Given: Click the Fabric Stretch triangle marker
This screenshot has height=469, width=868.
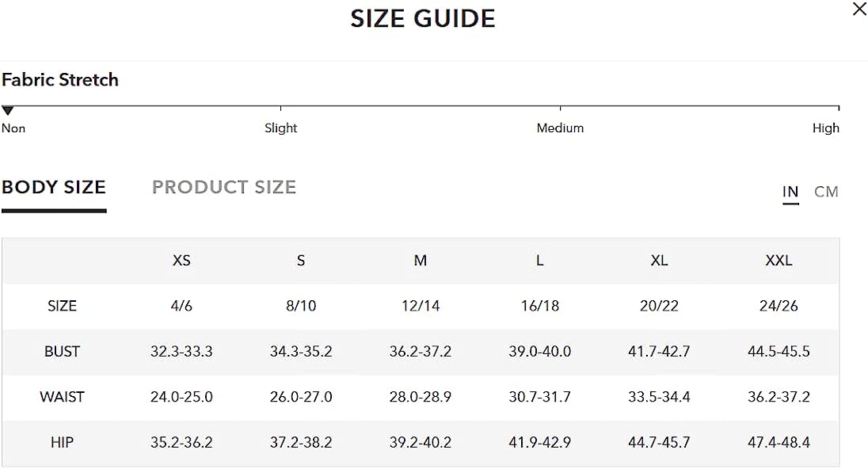Looking at the screenshot, I should pos(8,110).
